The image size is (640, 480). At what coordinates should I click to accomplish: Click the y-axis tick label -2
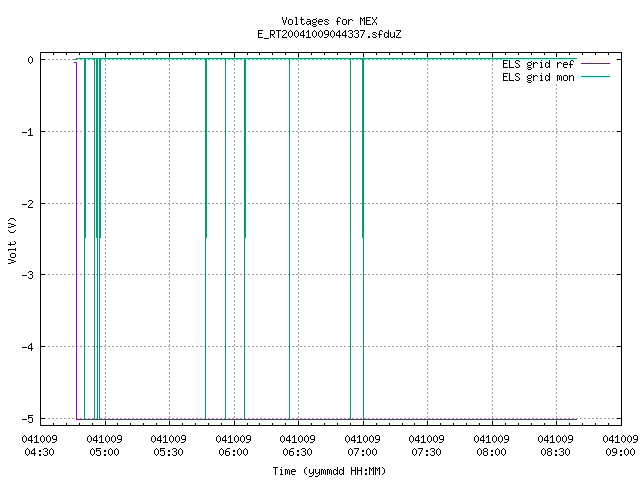point(28,204)
